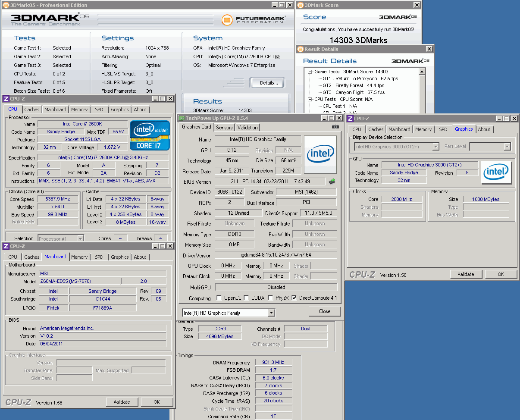Image resolution: width=520 pixels, height=420 pixels.
Task: Click the Intel logo in CPU-Z Graphics tab
Action: (x=496, y=172)
